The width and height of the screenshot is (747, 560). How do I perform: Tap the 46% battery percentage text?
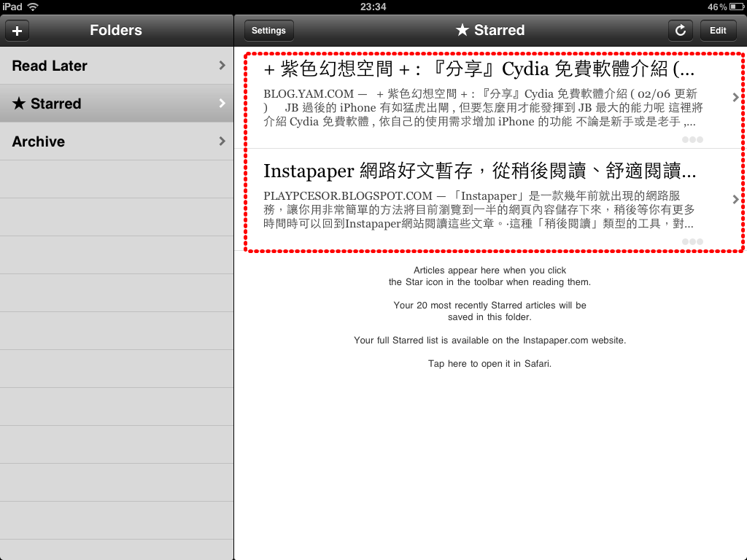point(717,7)
